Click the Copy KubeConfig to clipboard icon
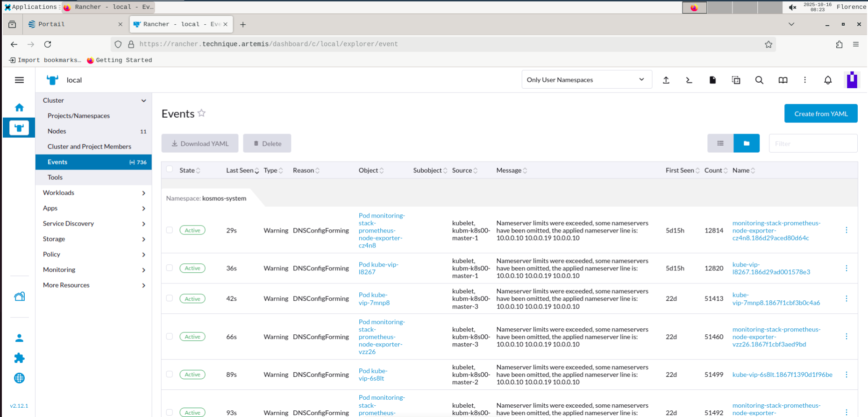This screenshot has width=868, height=417. point(736,80)
